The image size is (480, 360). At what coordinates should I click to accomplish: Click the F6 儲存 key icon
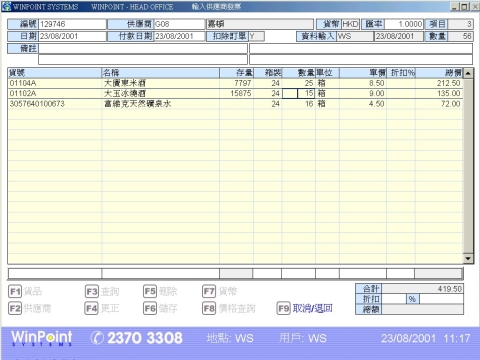(x=150, y=308)
